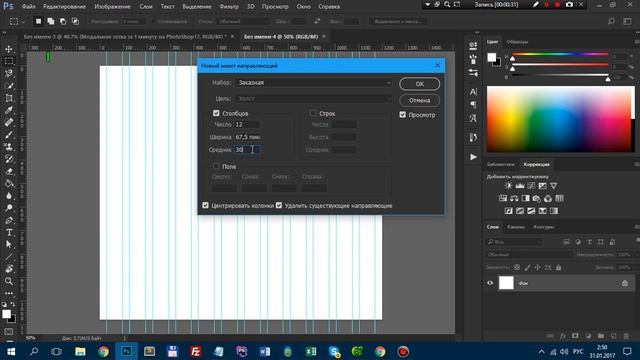The height and width of the screenshot is (360, 640).
Task: Open the layer kind filter dropdown
Action: tap(515, 242)
